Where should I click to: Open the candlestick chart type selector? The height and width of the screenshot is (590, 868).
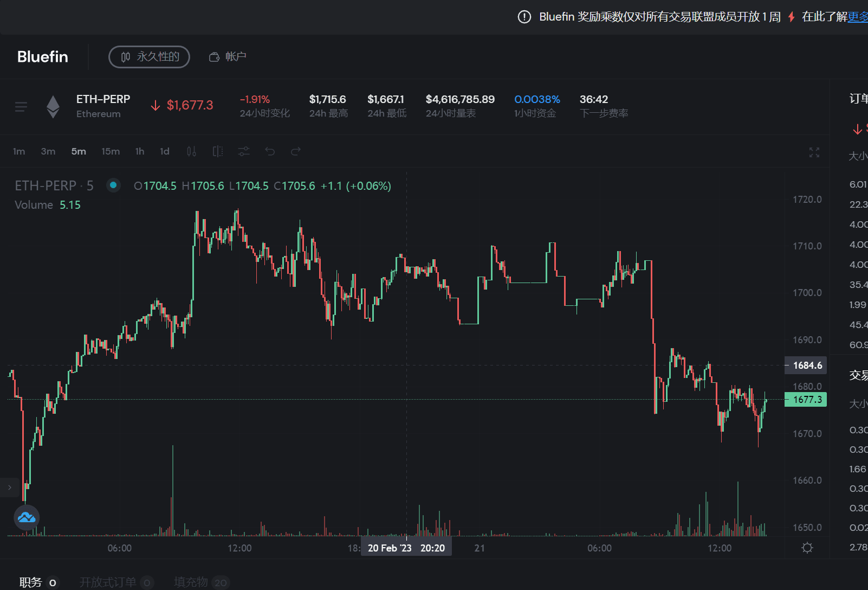[191, 151]
